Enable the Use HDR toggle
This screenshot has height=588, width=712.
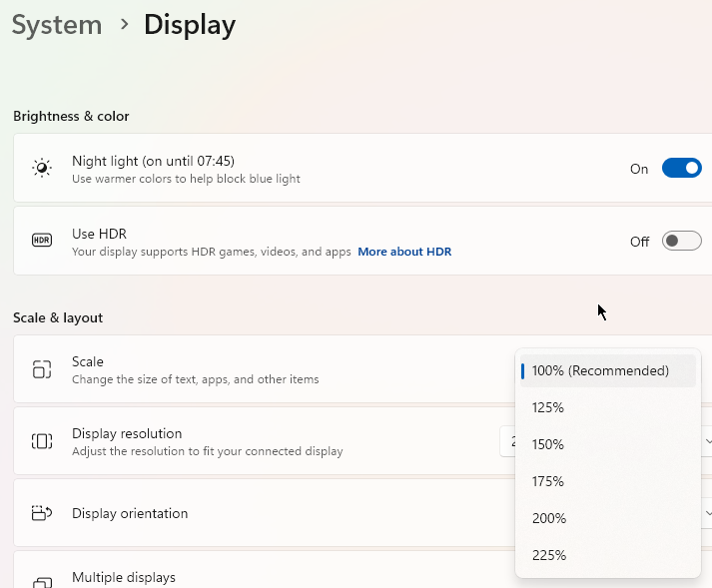click(x=681, y=242)
